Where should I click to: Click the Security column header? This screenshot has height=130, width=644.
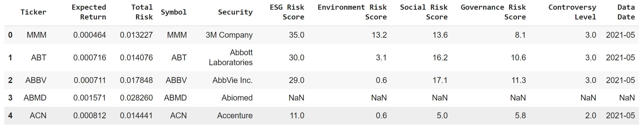[x=235, y=12]
